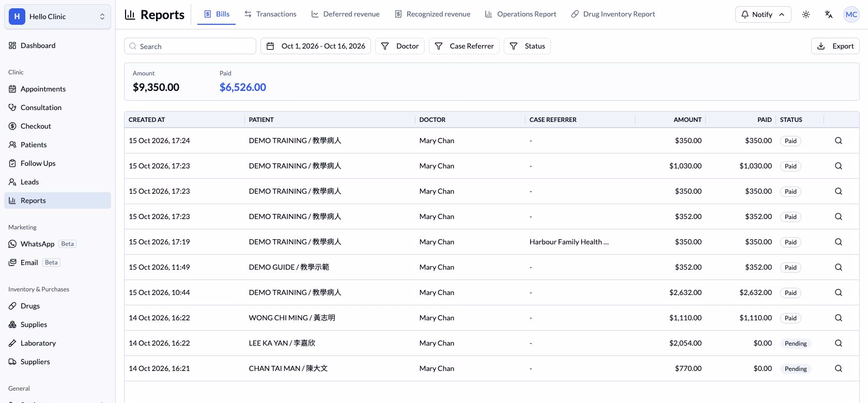The width and height of the screenshot is (868, 403).
Task: Open the Status filter
Action: [527, 46]
